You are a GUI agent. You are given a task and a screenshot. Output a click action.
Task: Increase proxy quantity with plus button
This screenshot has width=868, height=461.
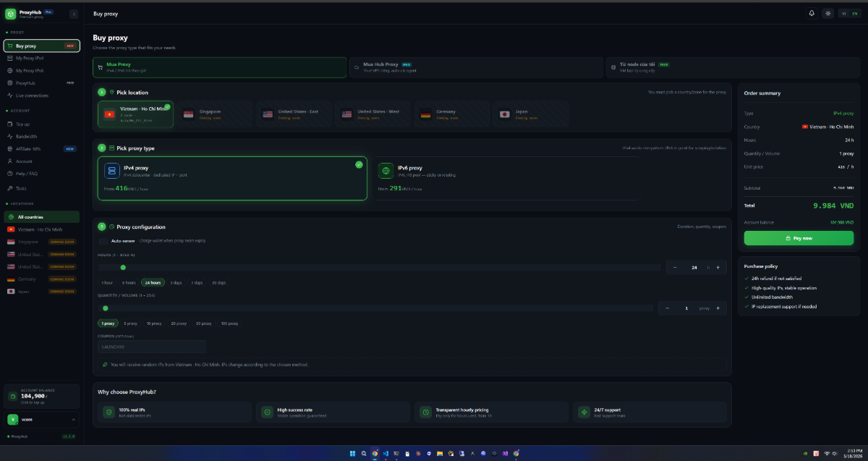(x=718, y=308)
